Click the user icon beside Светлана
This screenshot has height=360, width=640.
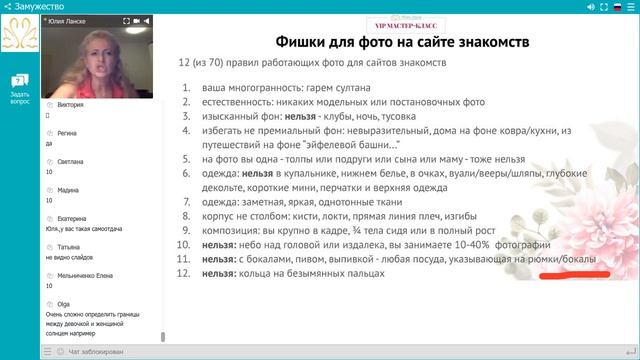click(50, 162)
